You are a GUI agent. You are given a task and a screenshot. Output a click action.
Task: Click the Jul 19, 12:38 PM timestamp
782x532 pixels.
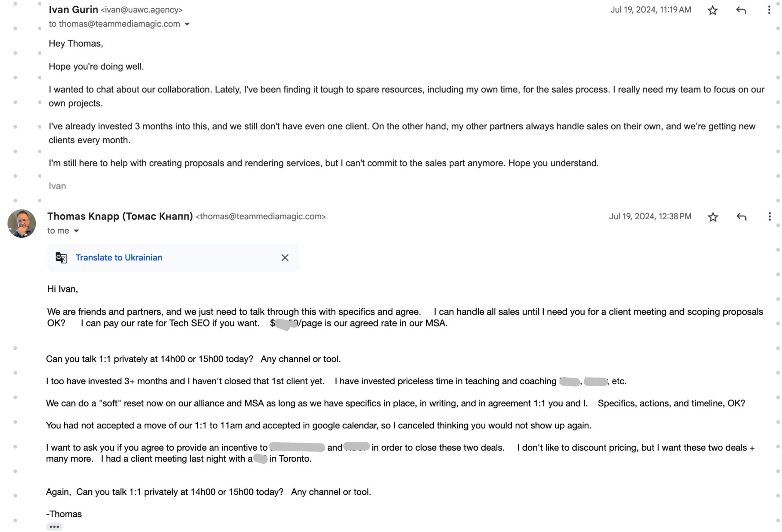click(x=650, y=216)
